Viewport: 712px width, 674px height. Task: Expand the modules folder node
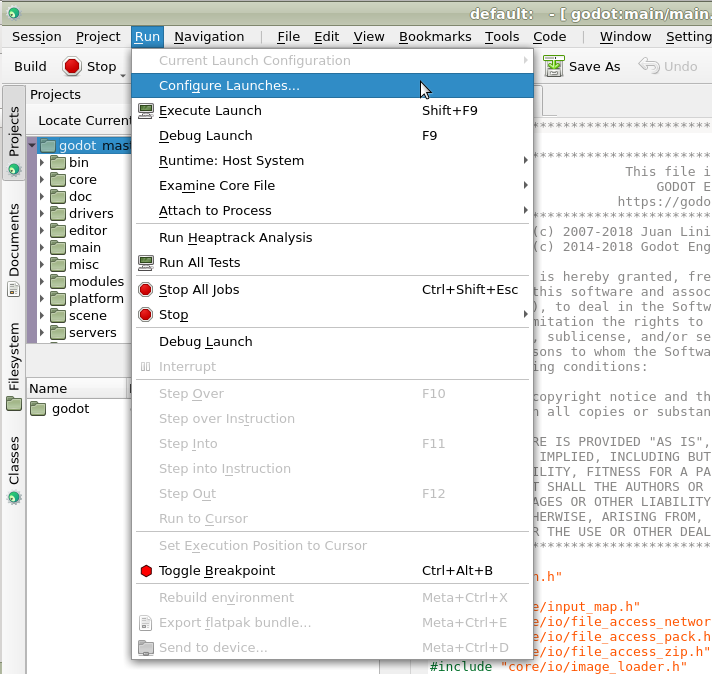click(x=42, y=282)
